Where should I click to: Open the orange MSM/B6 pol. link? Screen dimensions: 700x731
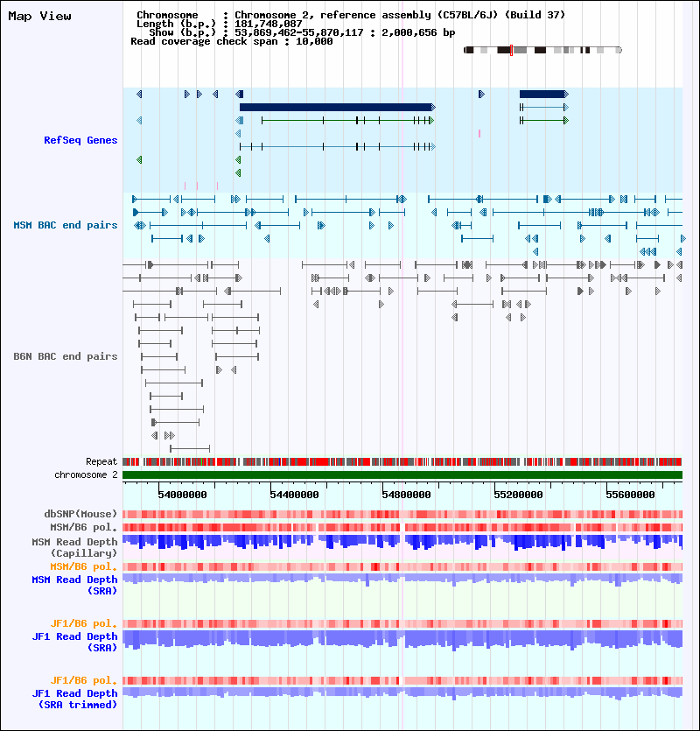click(x=83, y=566)
